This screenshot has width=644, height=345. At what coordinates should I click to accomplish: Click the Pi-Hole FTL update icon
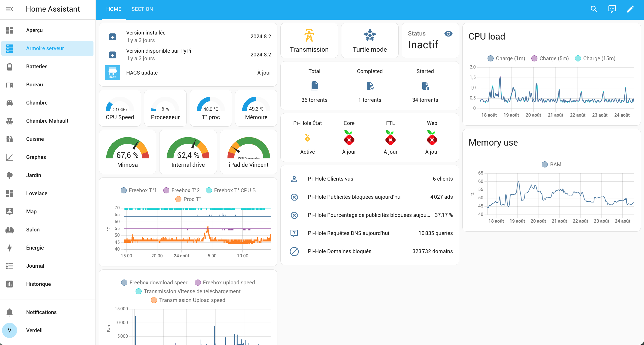(391, 137)
